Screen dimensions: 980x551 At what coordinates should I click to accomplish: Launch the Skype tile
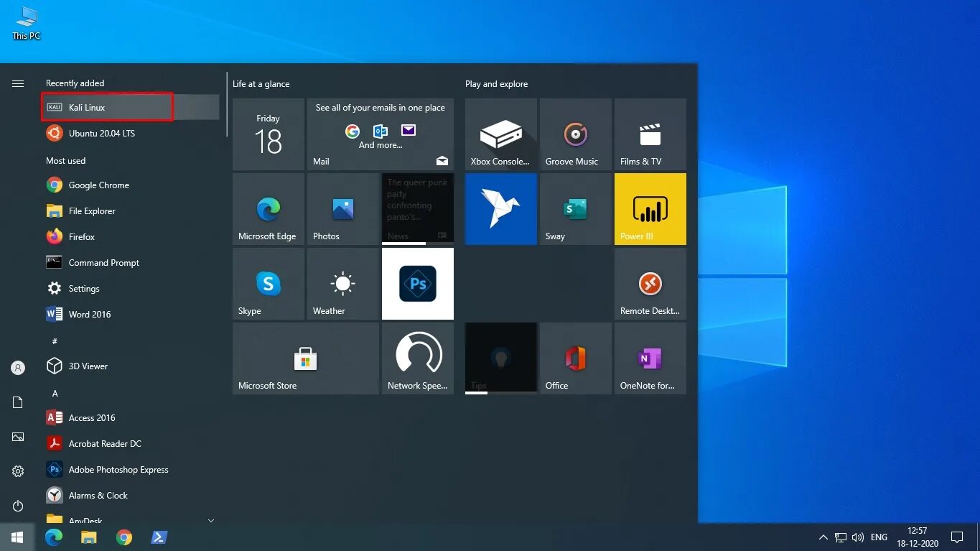point(269,284)
